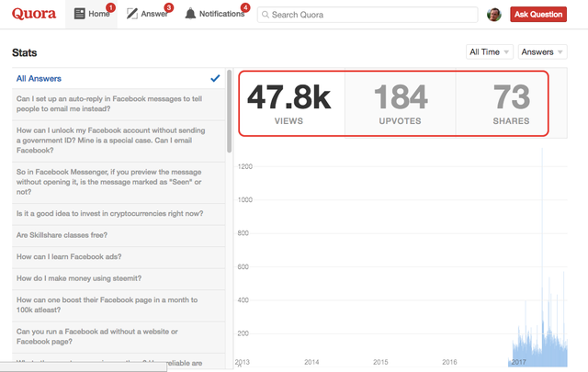Select the 47.8k Views stat tab
588x372 pixels.
(288, 103)
